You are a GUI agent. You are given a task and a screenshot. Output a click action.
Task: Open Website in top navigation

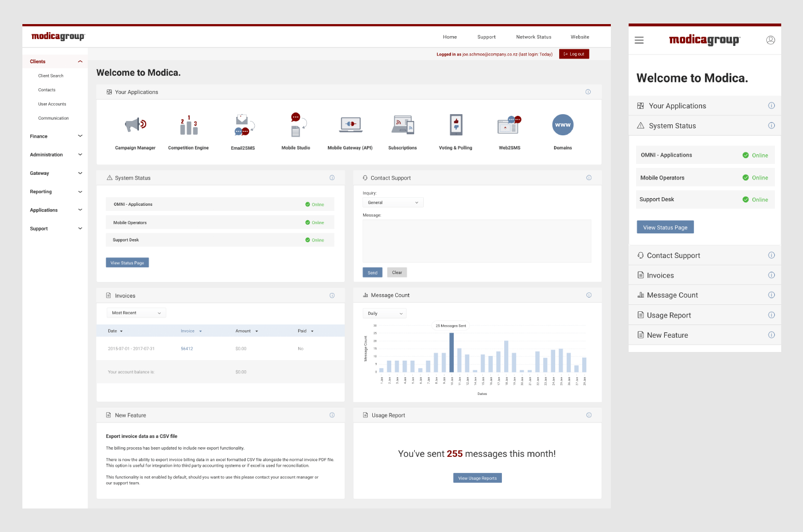click(x=580, y=37)
